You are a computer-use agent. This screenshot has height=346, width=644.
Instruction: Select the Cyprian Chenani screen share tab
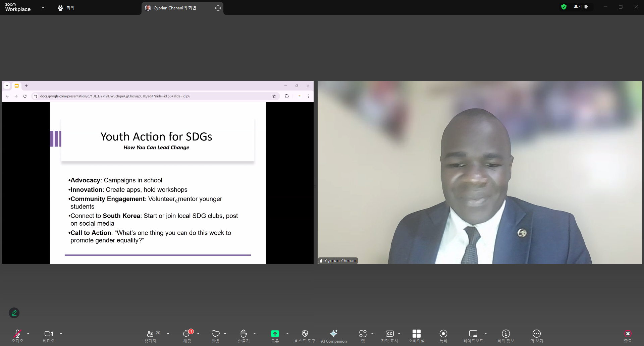click(x=174, y=8)
